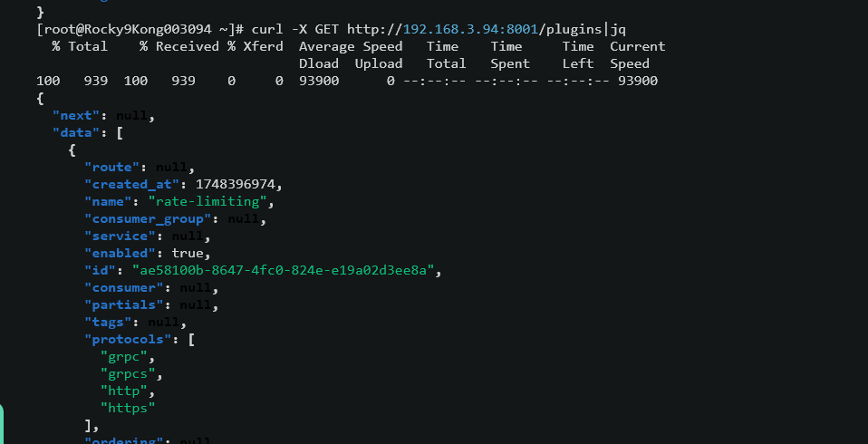Click the "protocols" key
868x444 pixels.
click(128, 339)
